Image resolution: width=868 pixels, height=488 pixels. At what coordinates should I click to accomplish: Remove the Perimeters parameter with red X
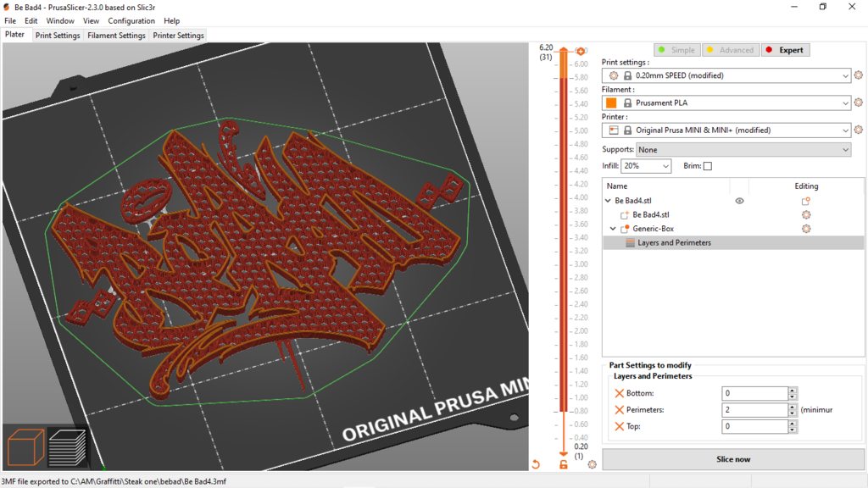coord(619,410)
